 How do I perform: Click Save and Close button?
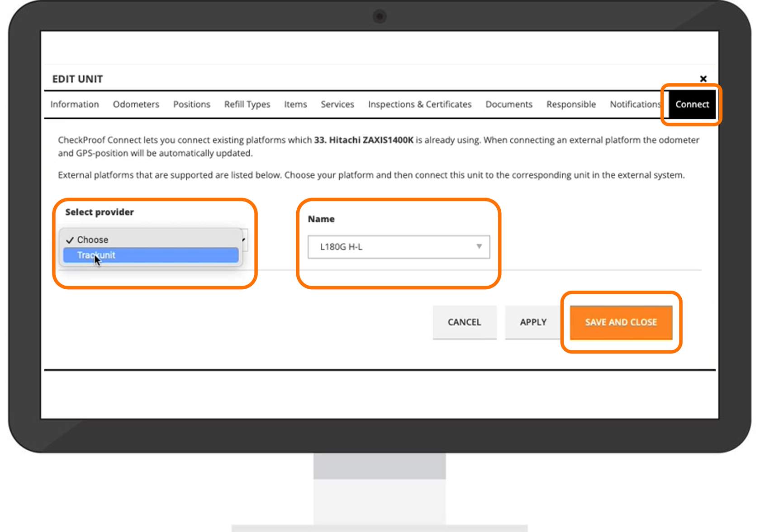tap(621, 322)
